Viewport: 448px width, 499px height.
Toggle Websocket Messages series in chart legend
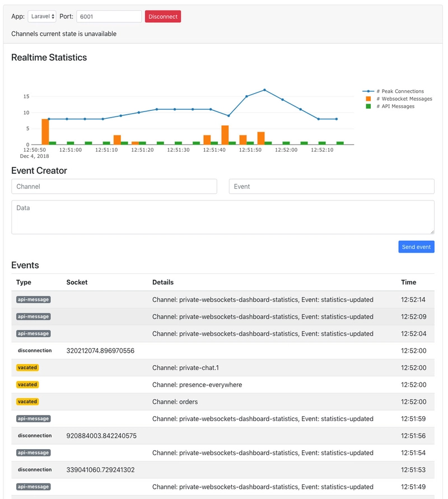[404, 99]
